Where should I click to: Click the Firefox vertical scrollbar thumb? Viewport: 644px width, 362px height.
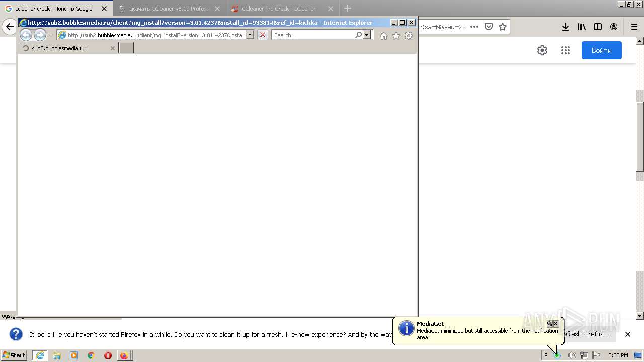(640, 137)
